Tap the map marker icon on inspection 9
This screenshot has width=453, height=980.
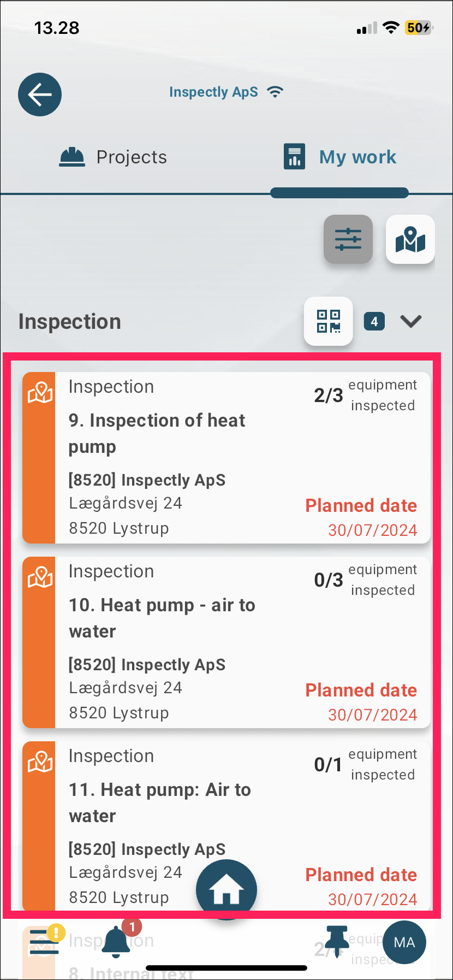[40, 393]
